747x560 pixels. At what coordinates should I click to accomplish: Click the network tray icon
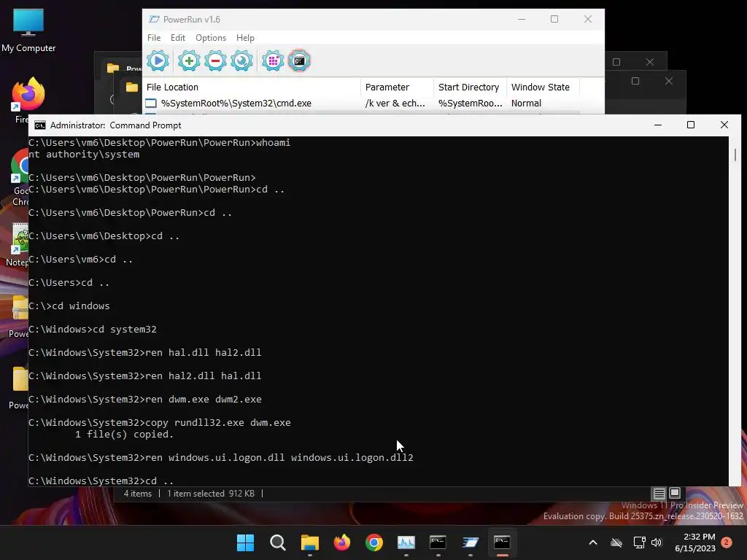coord(639,542)
